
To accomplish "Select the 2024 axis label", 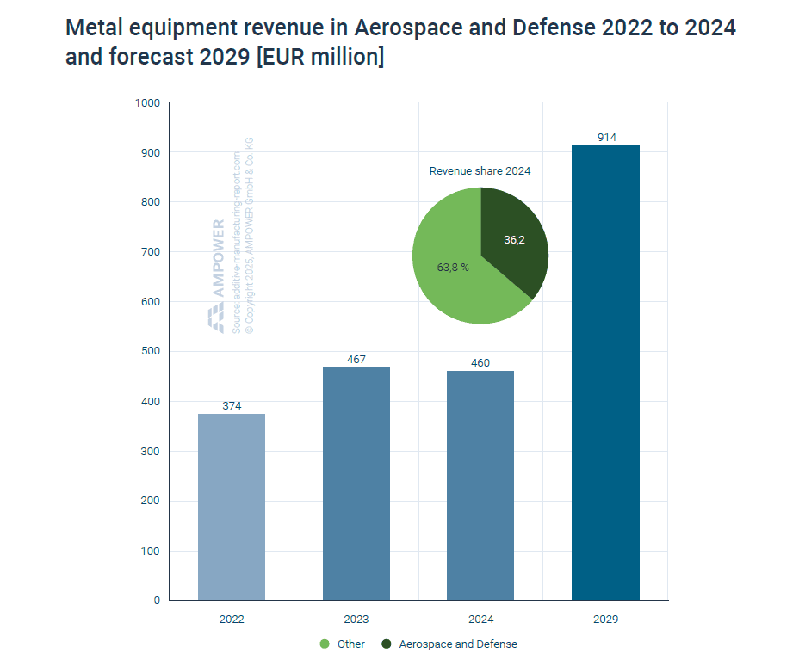I will coord(480,618).
